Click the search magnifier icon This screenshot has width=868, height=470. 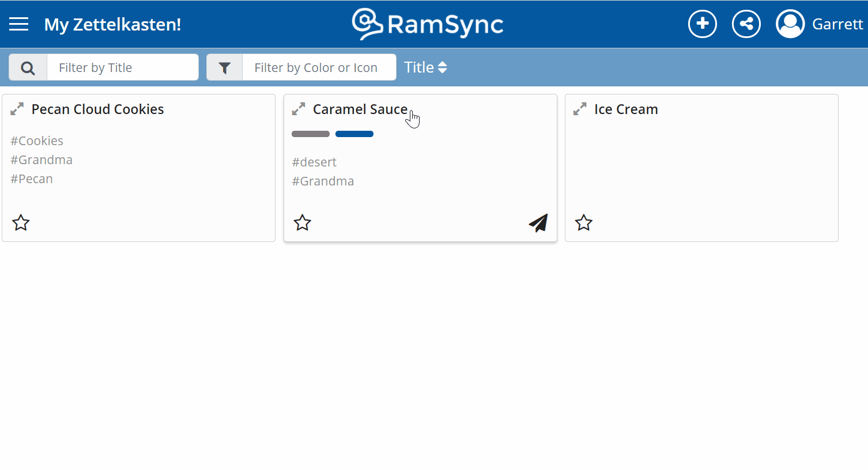click(28, 67)
